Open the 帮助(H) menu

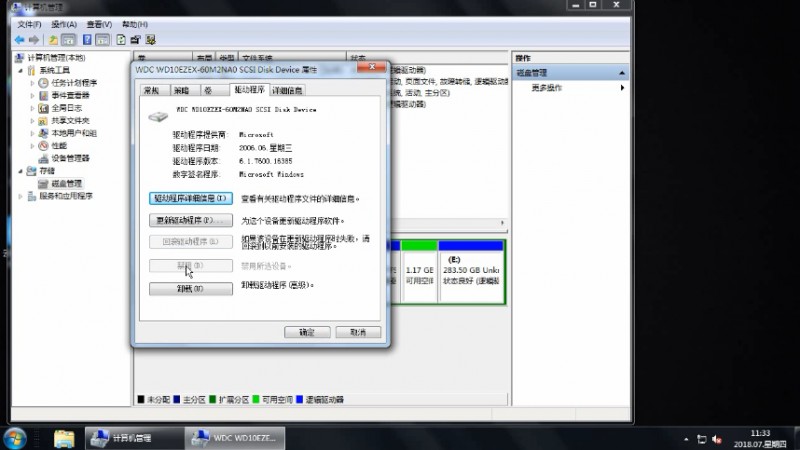(x=135, y=24)
